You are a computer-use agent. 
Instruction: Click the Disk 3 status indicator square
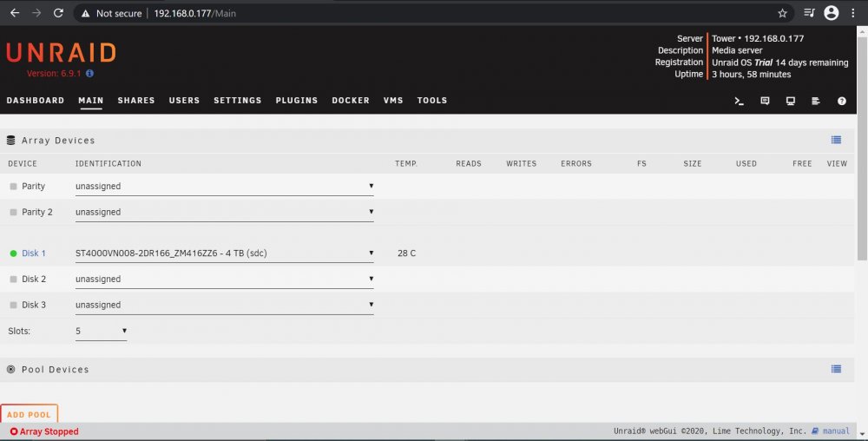(13, 305)
